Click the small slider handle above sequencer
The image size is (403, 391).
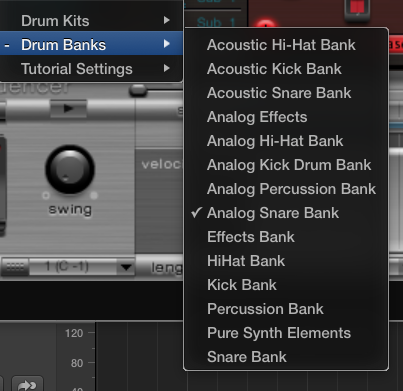coord(138,90)
